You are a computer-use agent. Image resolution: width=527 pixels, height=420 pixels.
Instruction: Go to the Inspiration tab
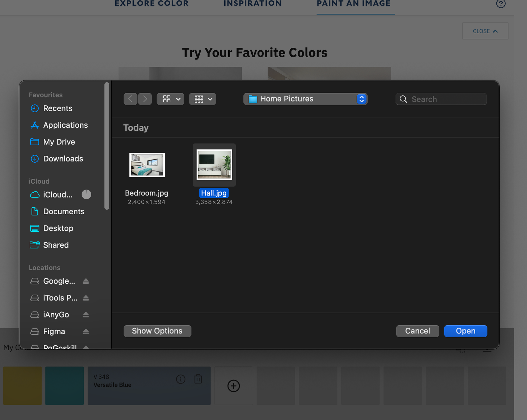[252, 4]
